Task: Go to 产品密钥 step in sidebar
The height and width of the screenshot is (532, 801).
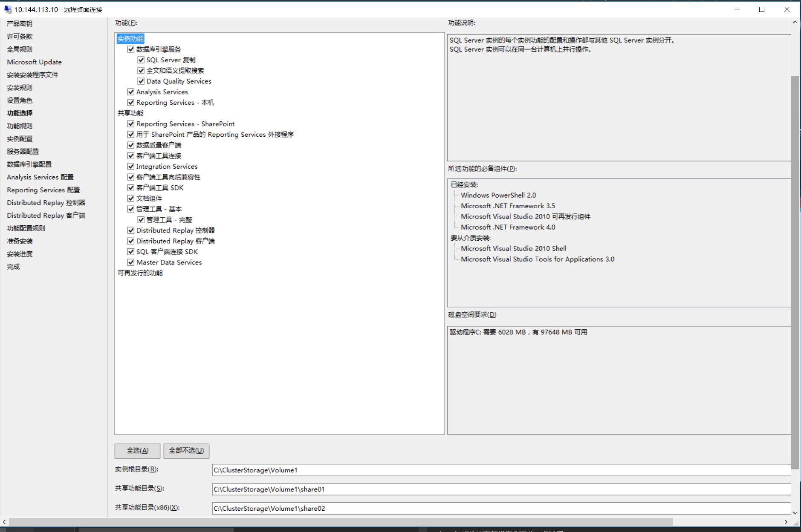Action: tap(20, 24)
